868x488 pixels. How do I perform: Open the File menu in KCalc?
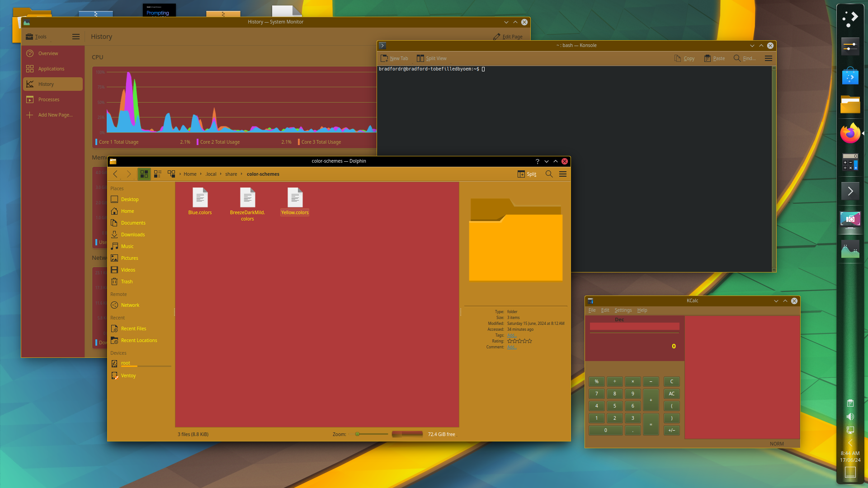pos(592,310)
